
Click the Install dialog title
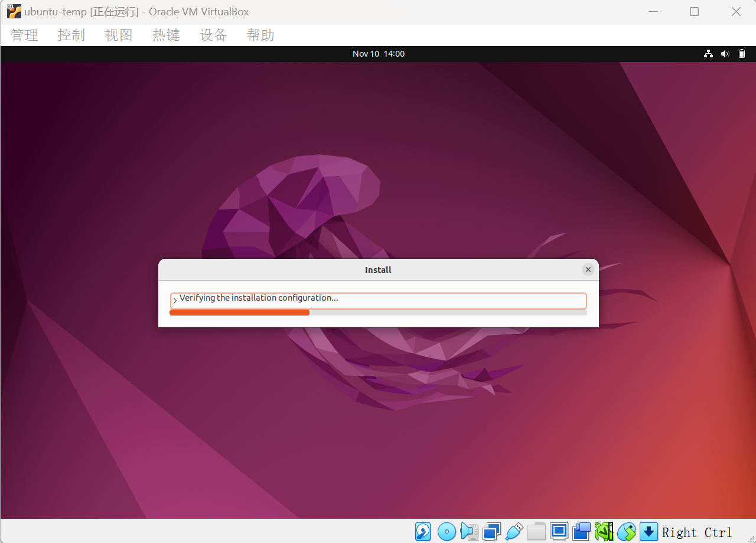tap(378, 270)
